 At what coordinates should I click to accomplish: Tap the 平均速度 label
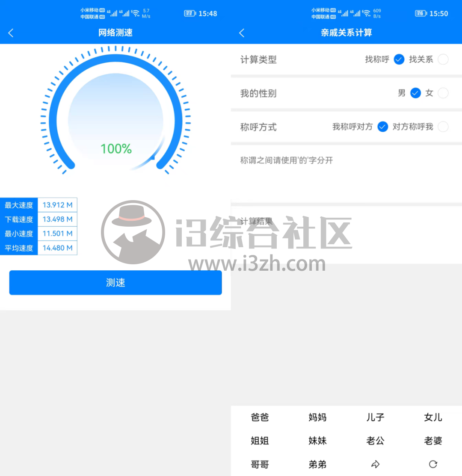(19, 248)
